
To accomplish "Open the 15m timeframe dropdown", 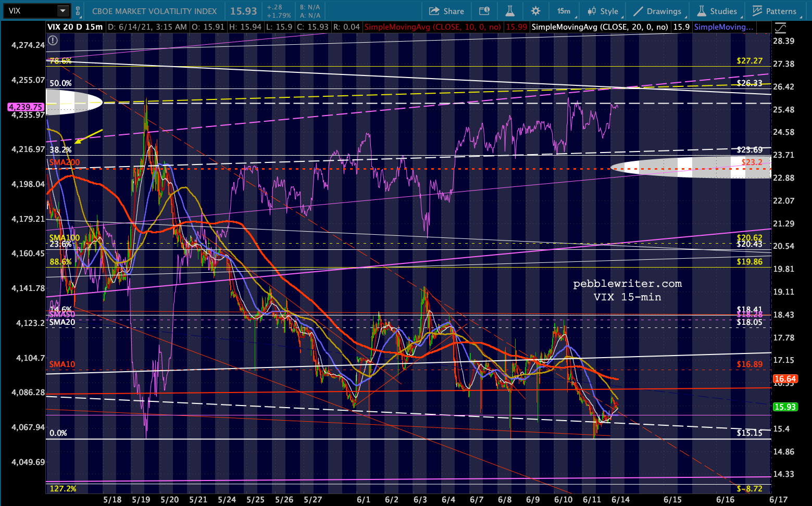I will click(x=564, y=11).
